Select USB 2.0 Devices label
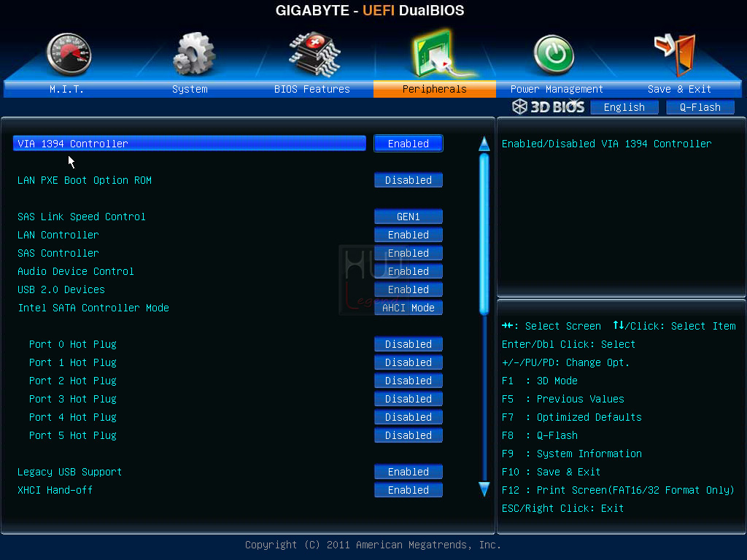Screen dimensions: 747x560 61,289
